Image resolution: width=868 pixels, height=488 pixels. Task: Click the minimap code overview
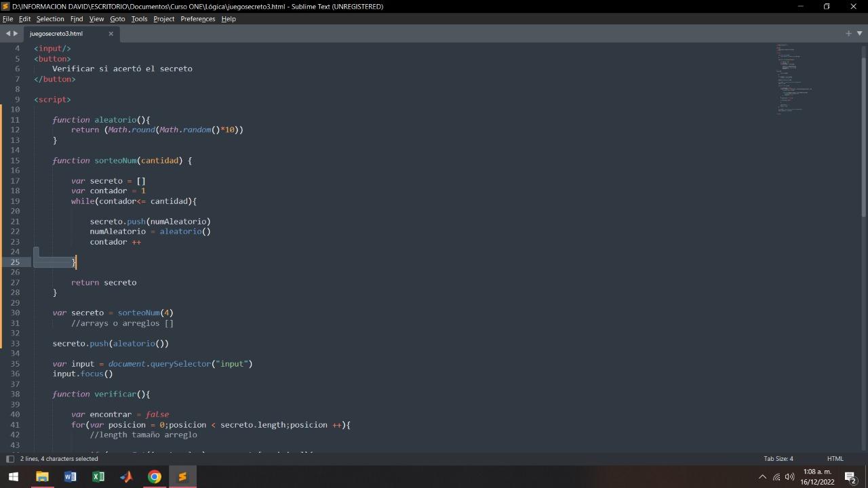tap(793, 78)
